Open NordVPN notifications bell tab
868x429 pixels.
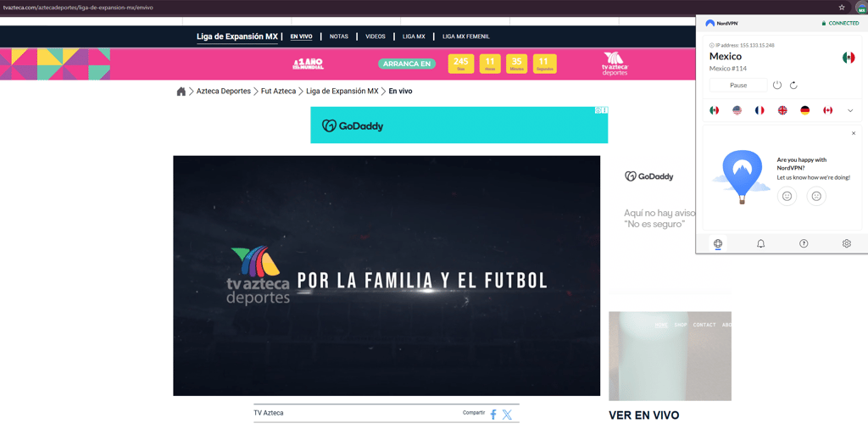760,243
